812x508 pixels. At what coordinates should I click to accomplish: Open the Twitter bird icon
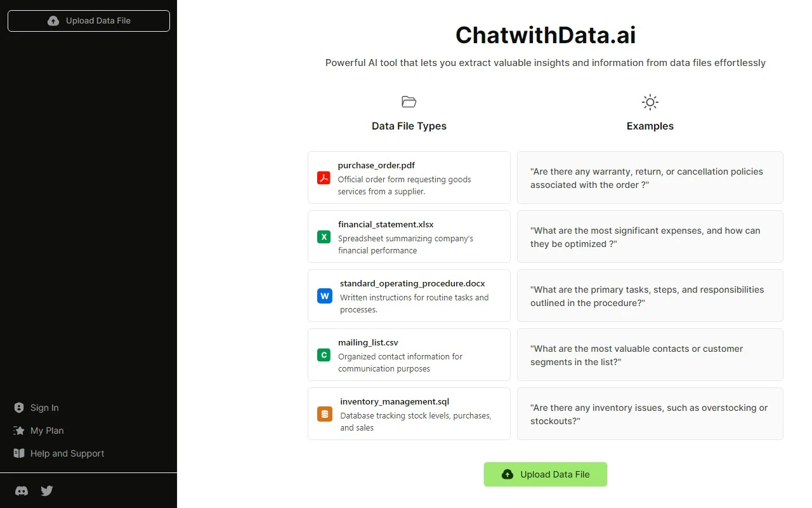(47, 491)
